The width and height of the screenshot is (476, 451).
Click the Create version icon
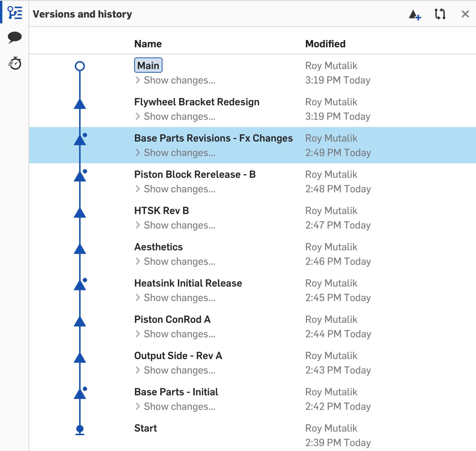click(x=414, y=15)
